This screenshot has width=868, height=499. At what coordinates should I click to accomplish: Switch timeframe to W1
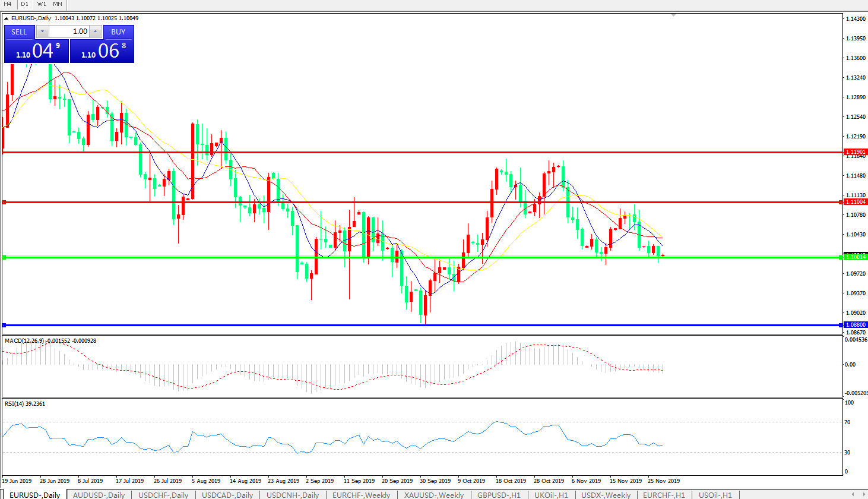[42, 4]
